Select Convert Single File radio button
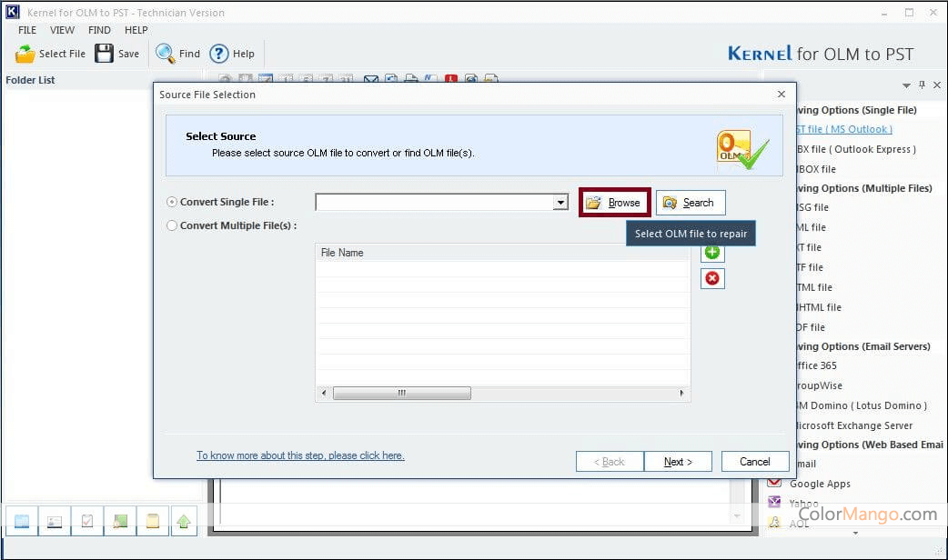 coord(172,203)
